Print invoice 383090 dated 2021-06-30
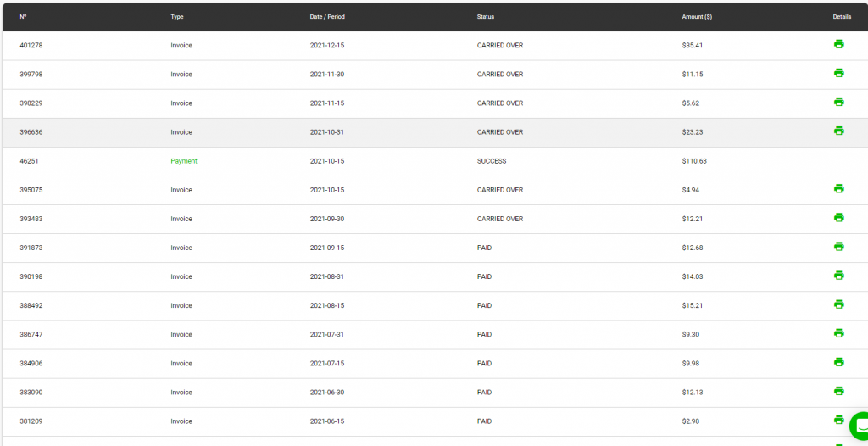The image size is (868, 446). 838,391
